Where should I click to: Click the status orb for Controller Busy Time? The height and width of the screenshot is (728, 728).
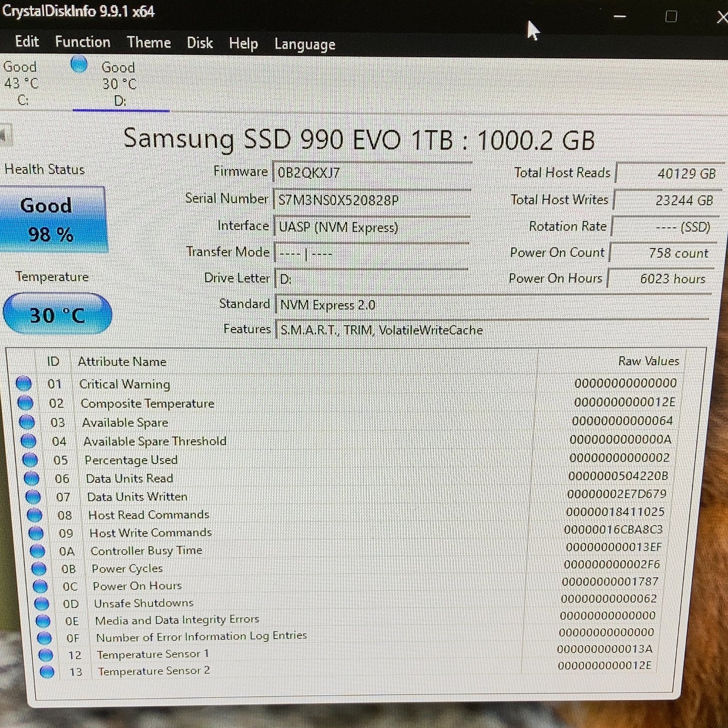(x=37, y=551)
